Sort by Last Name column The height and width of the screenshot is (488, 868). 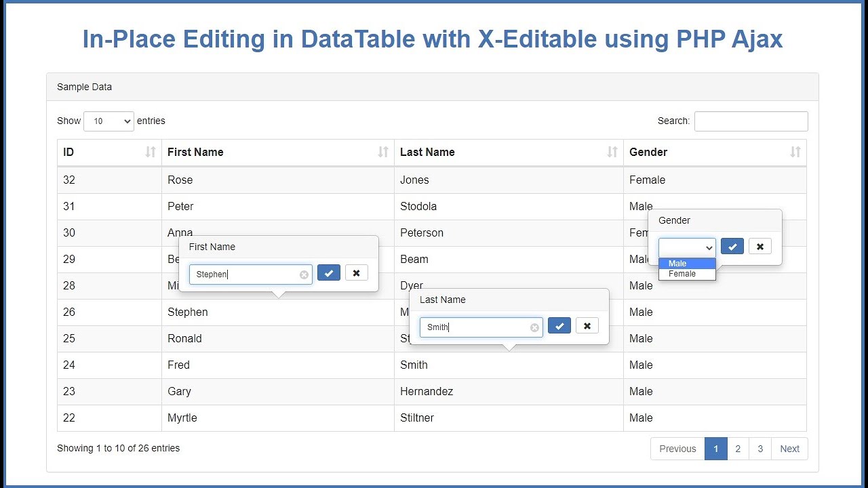509,152
